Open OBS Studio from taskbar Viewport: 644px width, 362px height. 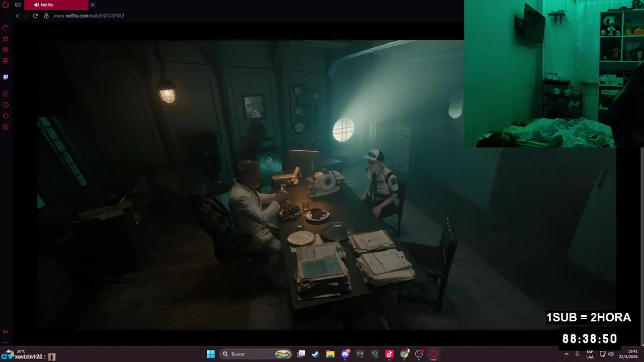pos(419,354)
